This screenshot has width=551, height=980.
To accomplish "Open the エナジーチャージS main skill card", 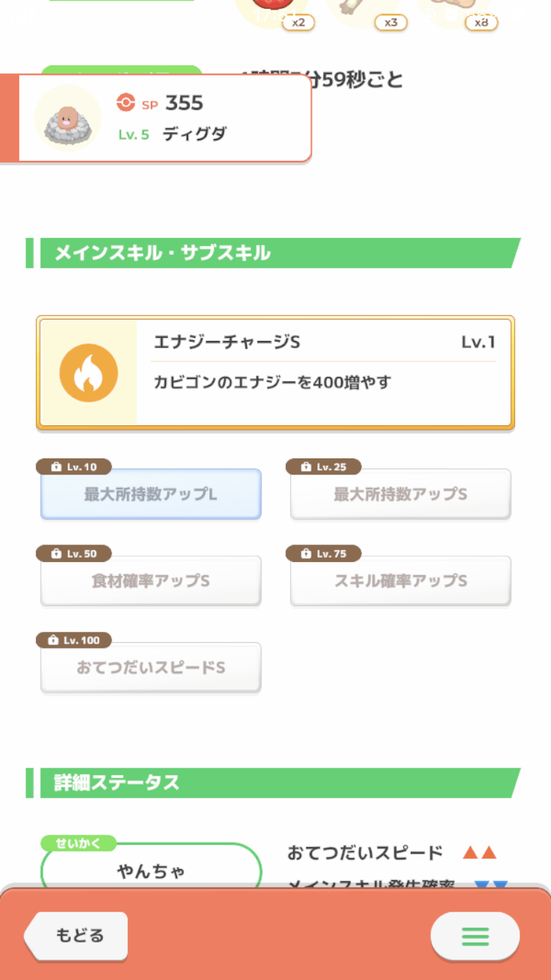I will [323, 372].
